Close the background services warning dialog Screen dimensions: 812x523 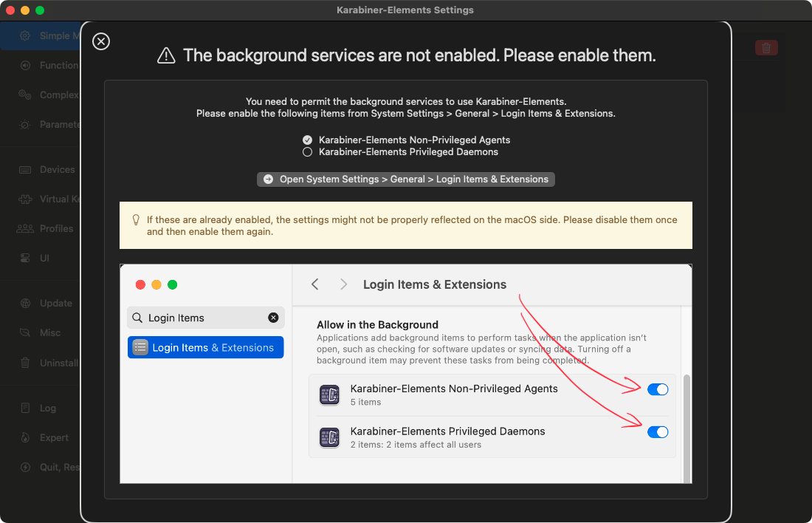coord(101,41)
